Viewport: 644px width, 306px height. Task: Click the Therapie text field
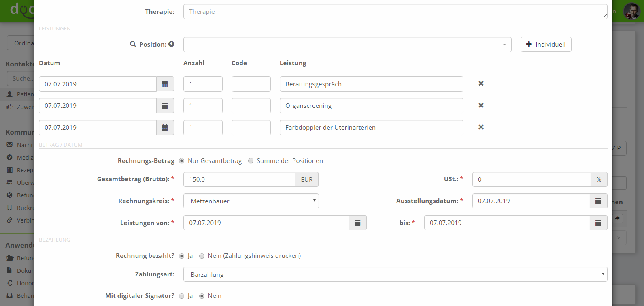tap(395, 12)
